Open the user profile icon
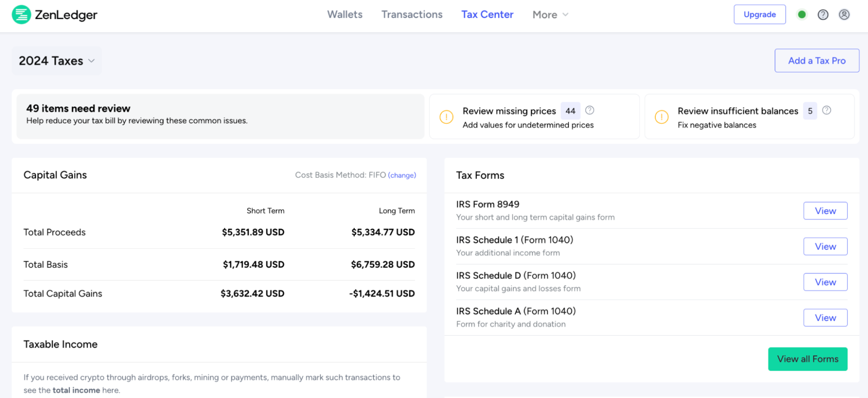The width and height of the screenshot is (868, 398). [x=844, y=14]
